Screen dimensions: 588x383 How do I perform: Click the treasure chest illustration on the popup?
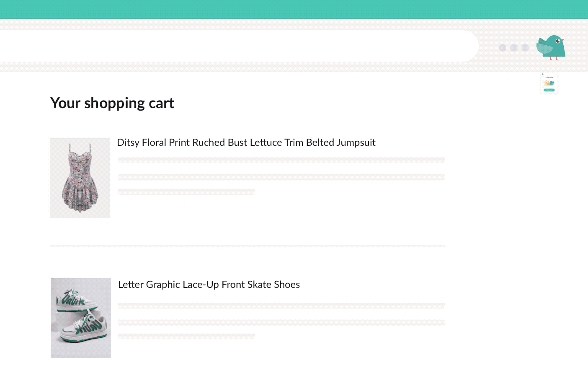click(x=549, y=83)
